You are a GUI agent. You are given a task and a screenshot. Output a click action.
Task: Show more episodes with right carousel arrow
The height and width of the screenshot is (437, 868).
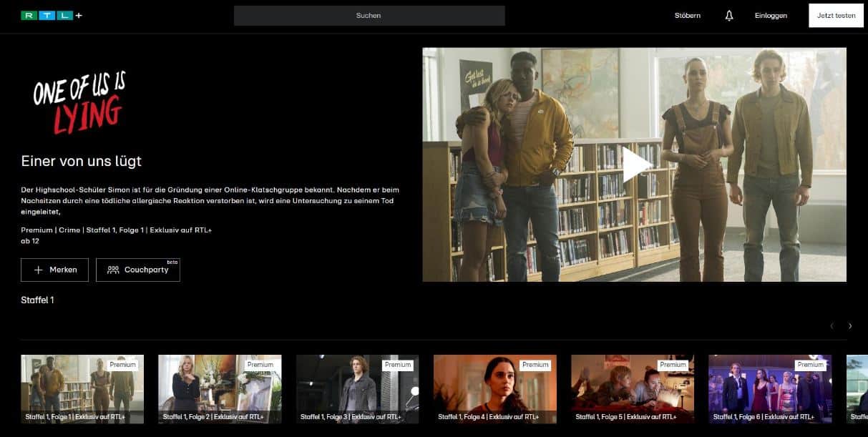tap(850, 326)
